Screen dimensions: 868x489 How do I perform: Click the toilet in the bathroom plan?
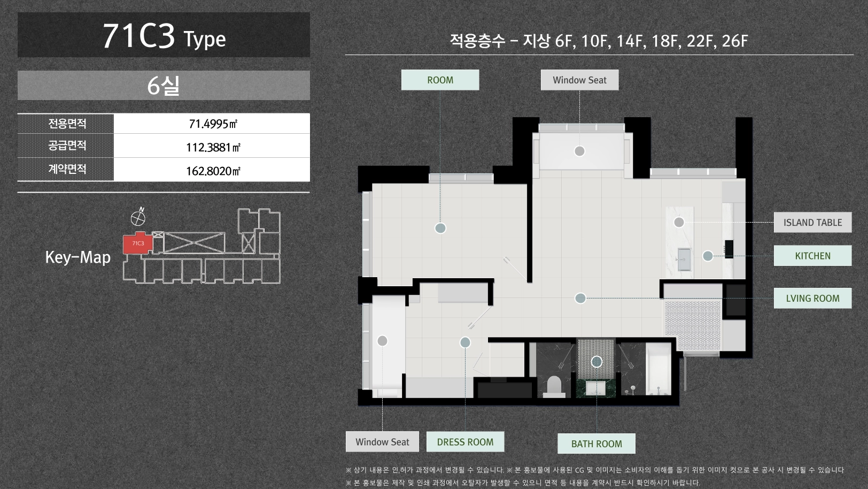pyautogui.click(x=554, y=385)
